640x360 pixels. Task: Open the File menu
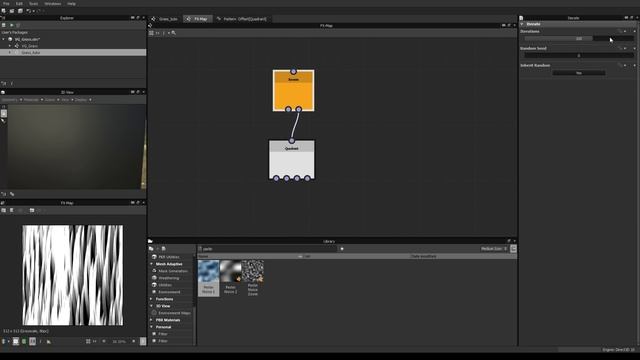click(6, 4)
